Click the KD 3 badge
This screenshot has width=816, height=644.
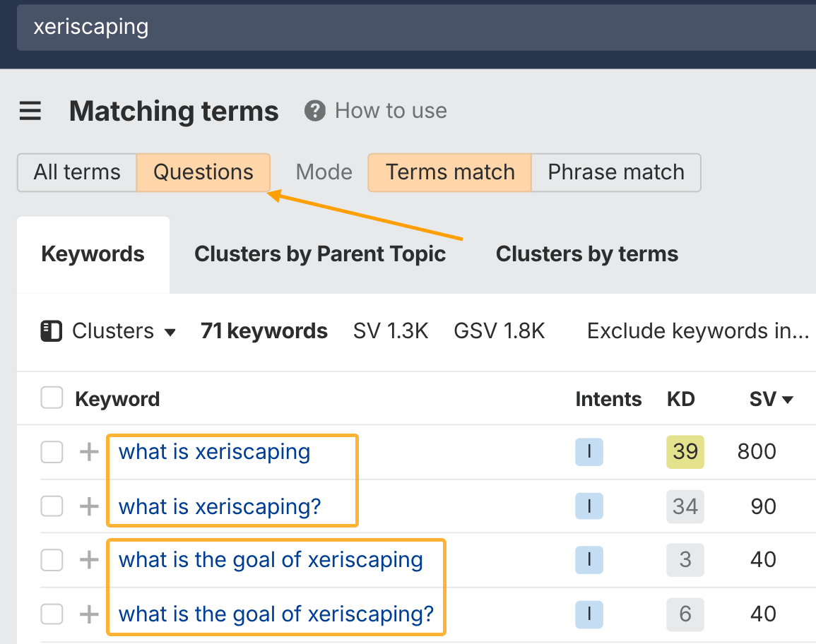tap(685, 560)
